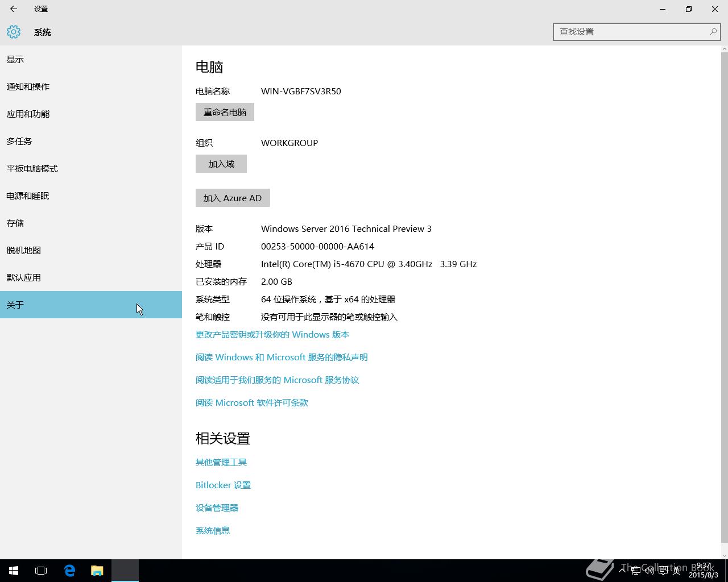Open the 设备管理器 link
728x582 pixels.
pos(217,508)
